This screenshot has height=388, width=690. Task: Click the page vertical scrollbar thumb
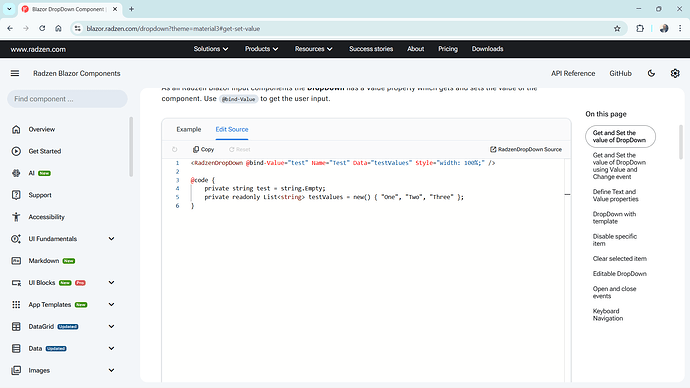pos(681,142)
